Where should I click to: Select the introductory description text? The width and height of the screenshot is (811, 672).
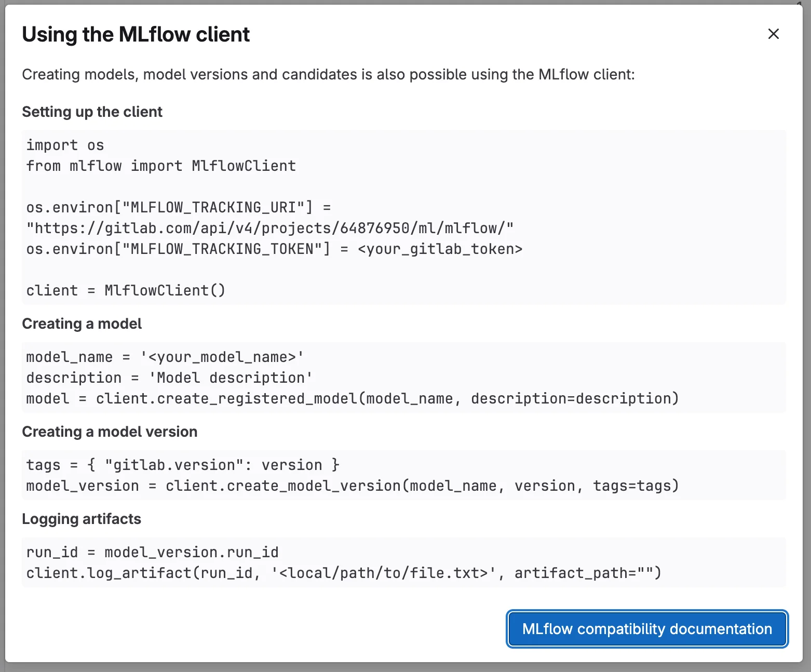(328, 74)
